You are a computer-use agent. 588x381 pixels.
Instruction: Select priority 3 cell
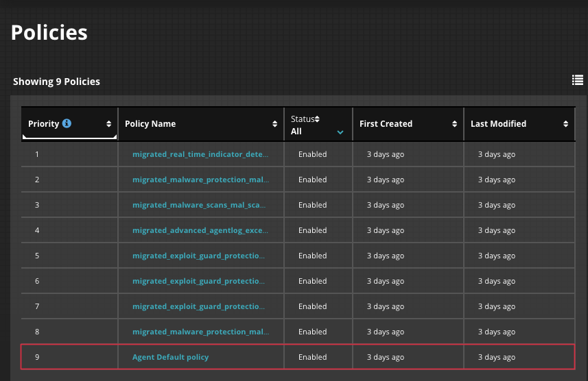pos(69,206)
